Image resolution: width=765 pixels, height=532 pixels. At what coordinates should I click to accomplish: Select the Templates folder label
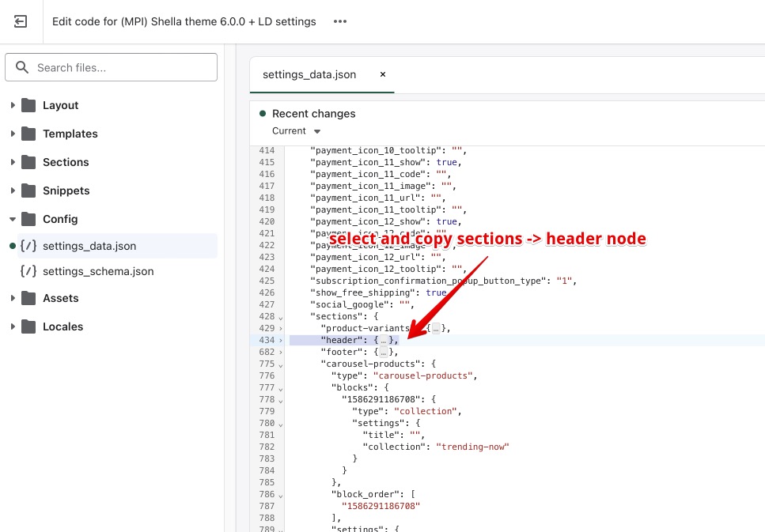(70, 134)
